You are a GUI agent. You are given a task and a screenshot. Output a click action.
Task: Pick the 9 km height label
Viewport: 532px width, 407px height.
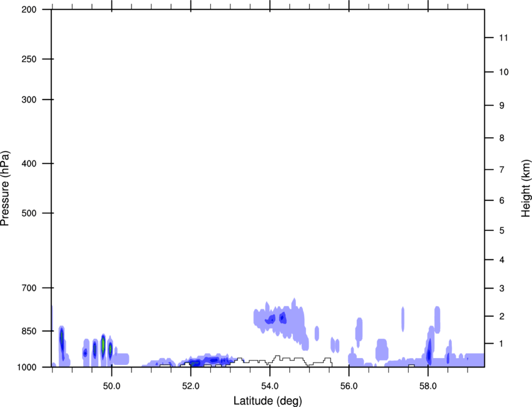[502, 106]
